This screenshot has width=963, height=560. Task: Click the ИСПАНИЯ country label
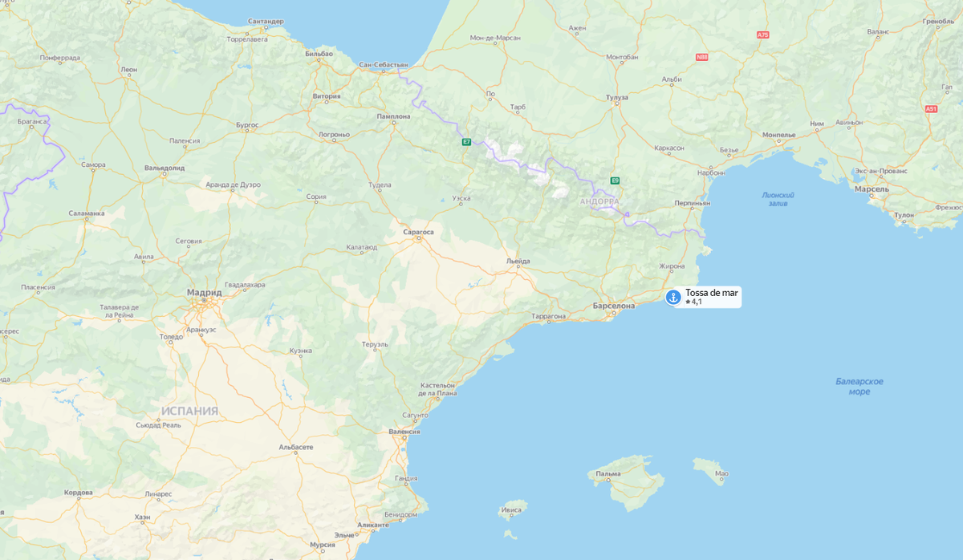point(189,411)
